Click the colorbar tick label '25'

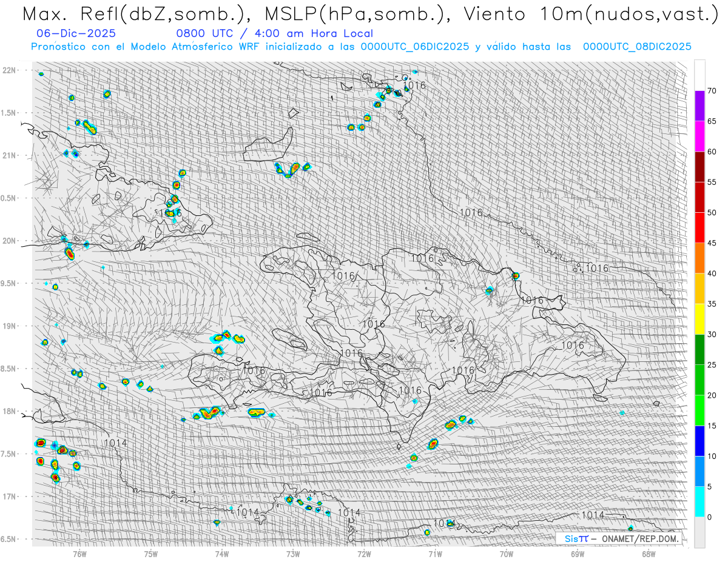(x=712, y=364)
